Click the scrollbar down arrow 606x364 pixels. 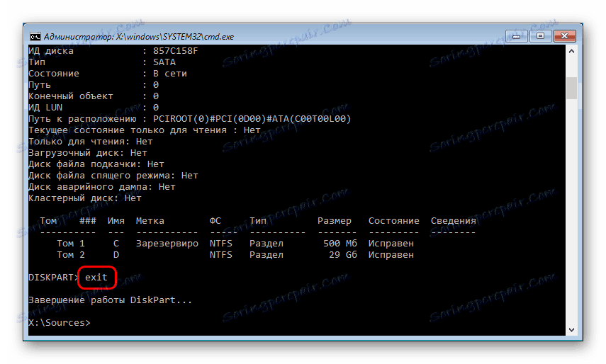point(571,329)
